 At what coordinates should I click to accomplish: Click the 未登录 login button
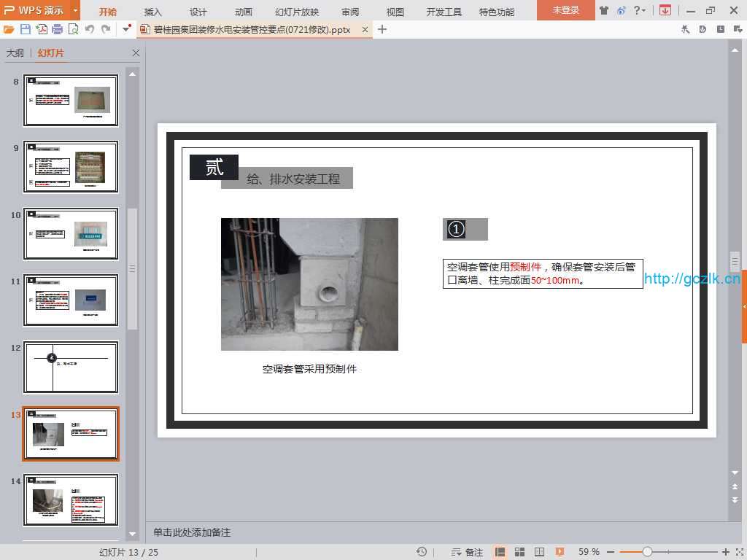pos(565,10)
